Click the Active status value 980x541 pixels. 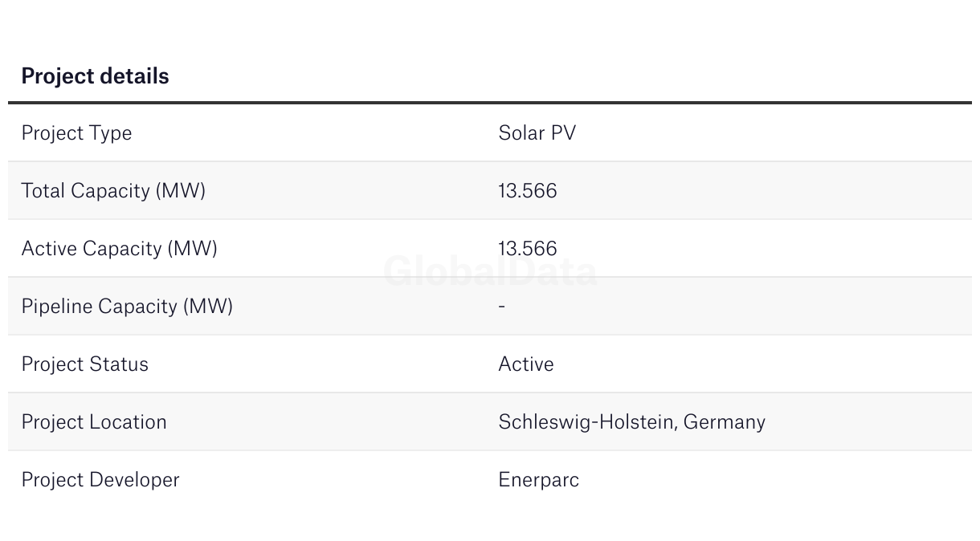[526, 364]
